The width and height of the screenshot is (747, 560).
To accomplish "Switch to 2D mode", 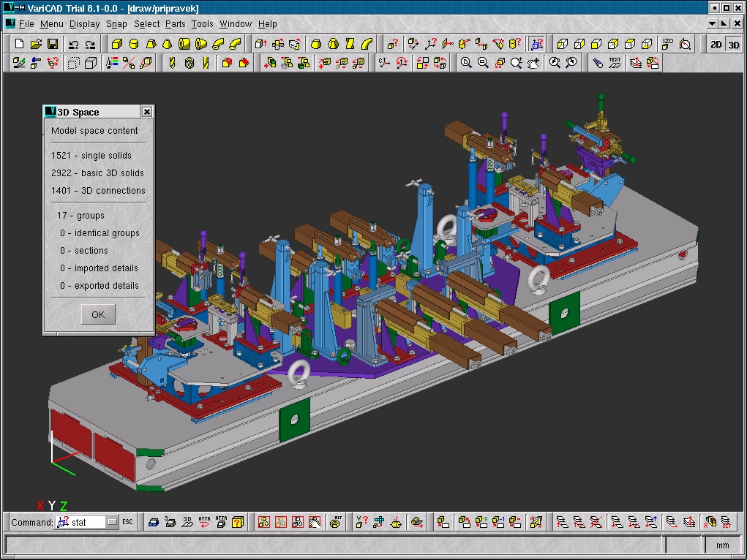I will point(716,45).
